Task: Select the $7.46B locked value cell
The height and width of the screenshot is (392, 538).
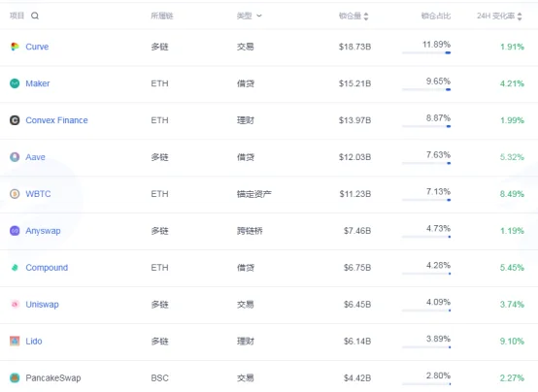Action: tap(357, 231)
